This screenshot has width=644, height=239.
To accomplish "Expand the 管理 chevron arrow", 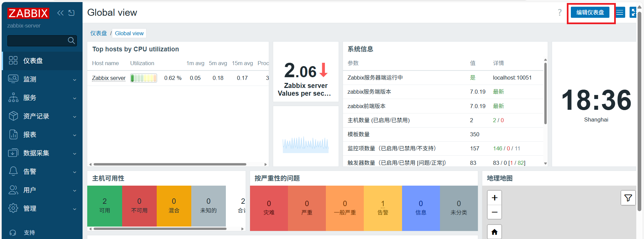I will (x=75, y=209).
